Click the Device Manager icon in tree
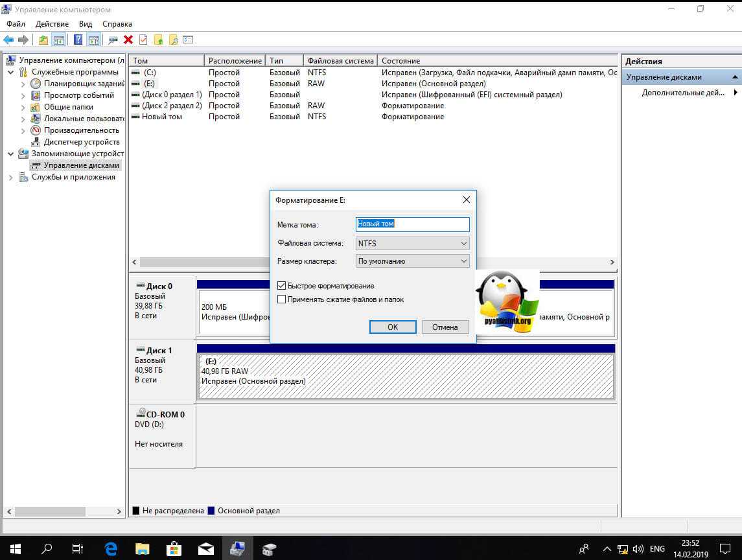Screen dimensions: 742x560 point(36,142)
